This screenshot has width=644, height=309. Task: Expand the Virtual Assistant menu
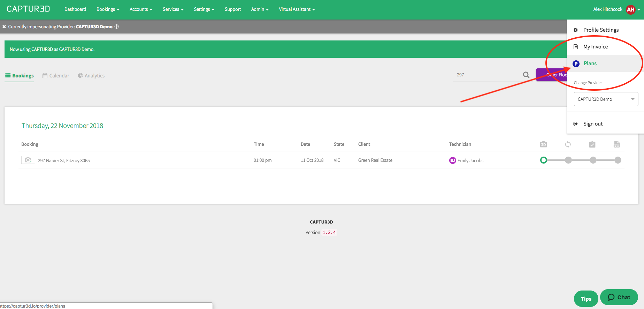point(297,9)
